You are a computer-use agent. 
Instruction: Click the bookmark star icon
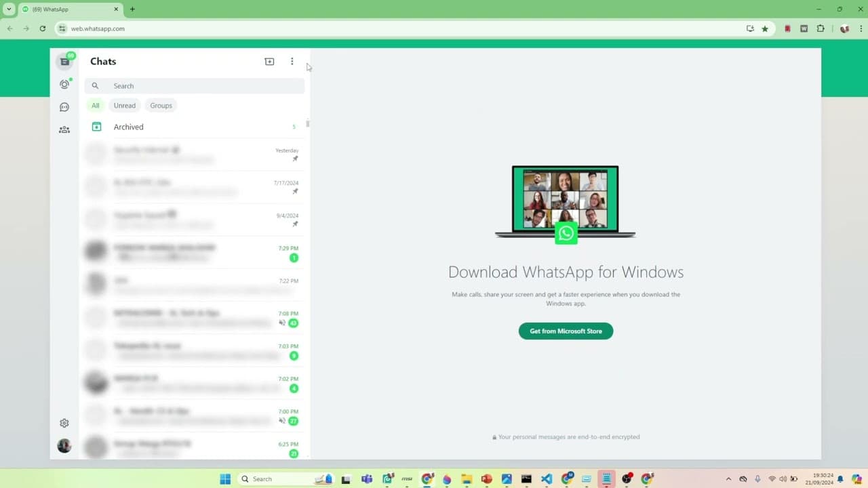(765, 28)
